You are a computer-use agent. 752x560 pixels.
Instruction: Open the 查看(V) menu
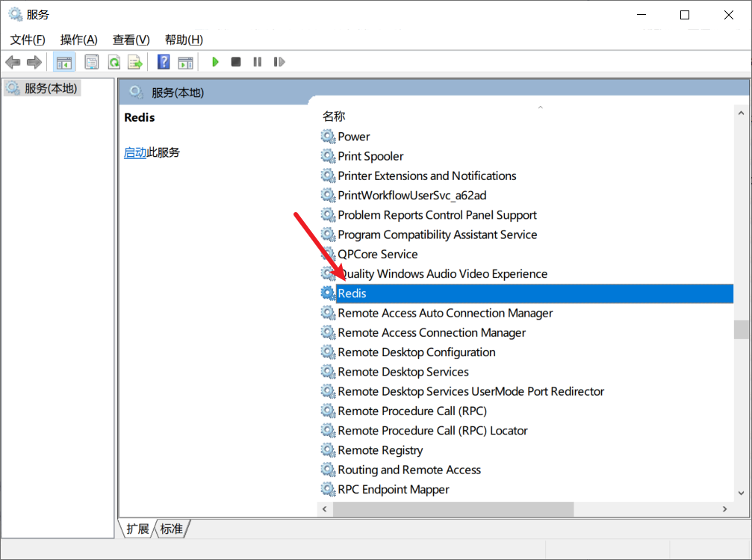coord(131,40)
